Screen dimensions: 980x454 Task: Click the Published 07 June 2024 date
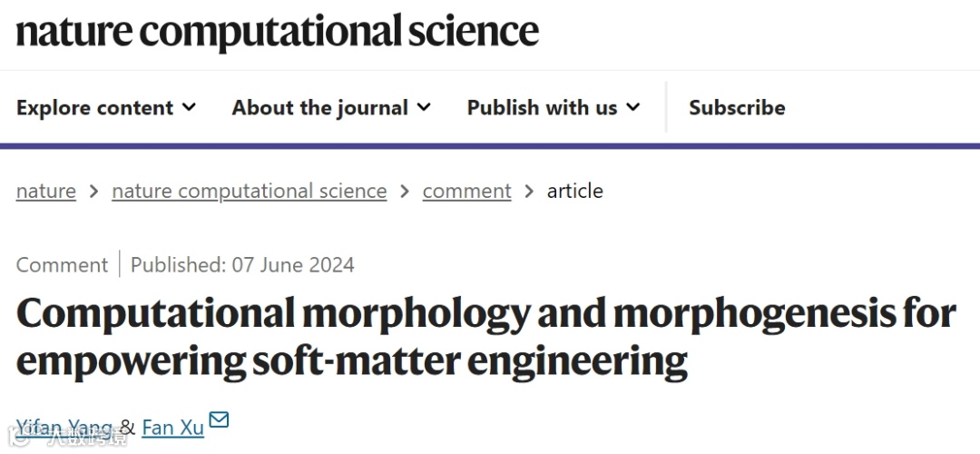click(x=242, y=265)
